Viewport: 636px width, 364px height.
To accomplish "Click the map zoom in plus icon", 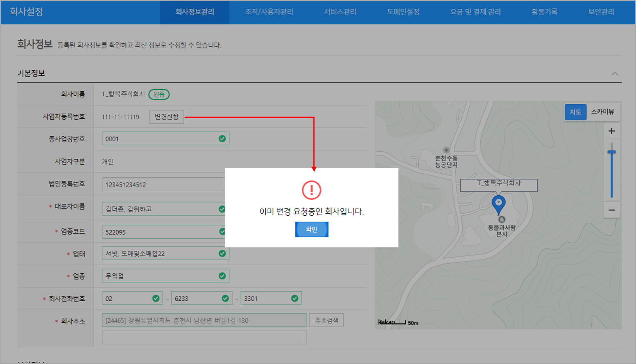I will [611, 131].
